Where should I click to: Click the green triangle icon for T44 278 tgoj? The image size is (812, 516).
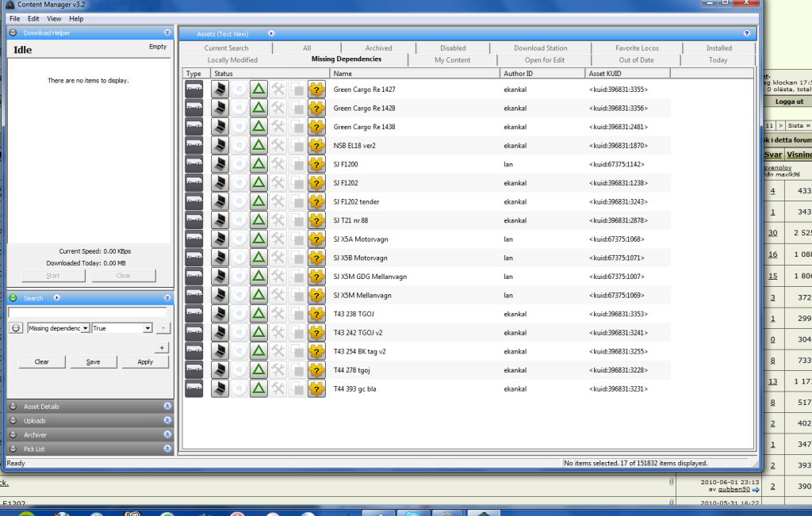pyautogui.click(x=259, y=369)
